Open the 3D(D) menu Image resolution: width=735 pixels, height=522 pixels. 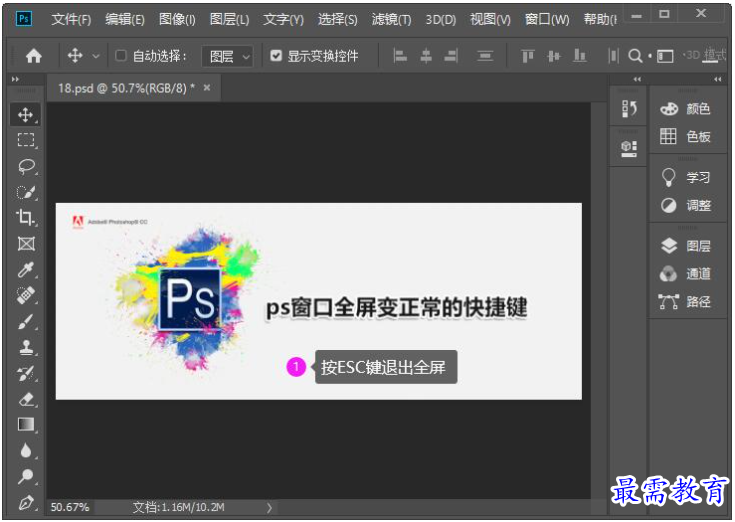(x=441, y=20)
